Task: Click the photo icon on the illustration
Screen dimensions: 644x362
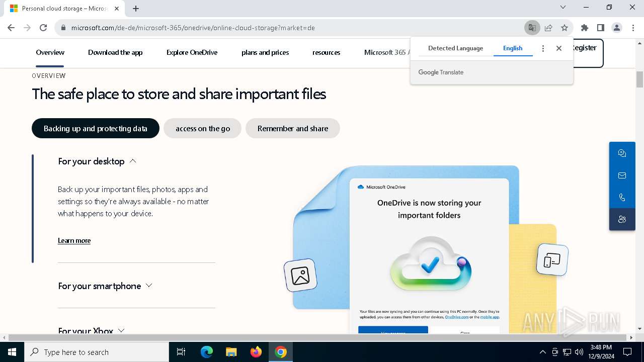Action: 300,276
